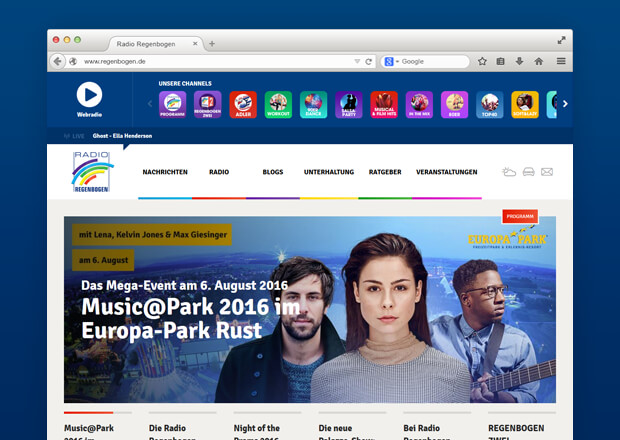Select the Adler channel icon
This screenshot has width=620, height=440.
coord(243,105)
